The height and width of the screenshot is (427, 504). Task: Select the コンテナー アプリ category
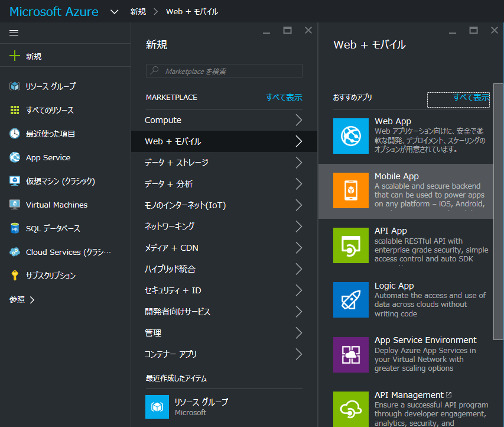[224, 354]
